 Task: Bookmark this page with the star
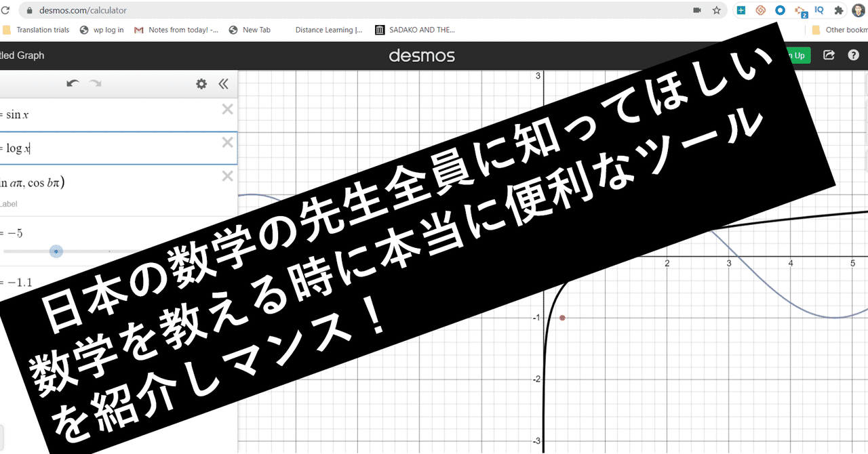tap(716, 10)
